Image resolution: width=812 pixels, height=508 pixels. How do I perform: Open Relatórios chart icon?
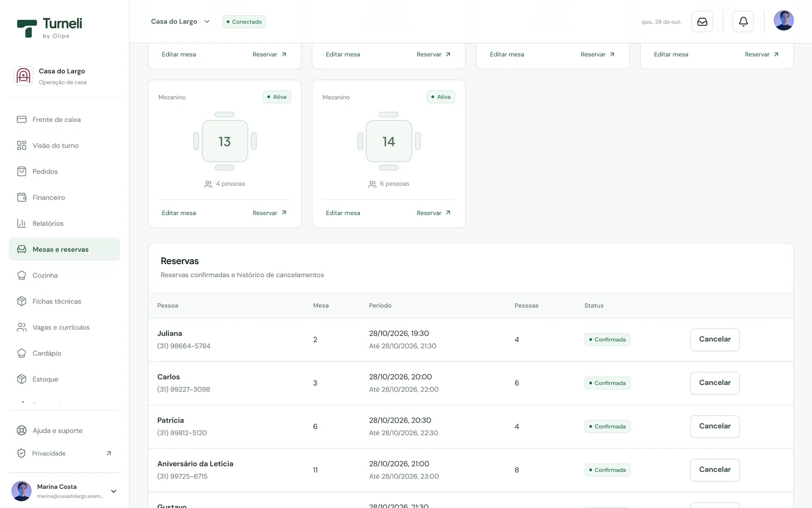pyautogui.click(x=22, y=224)
